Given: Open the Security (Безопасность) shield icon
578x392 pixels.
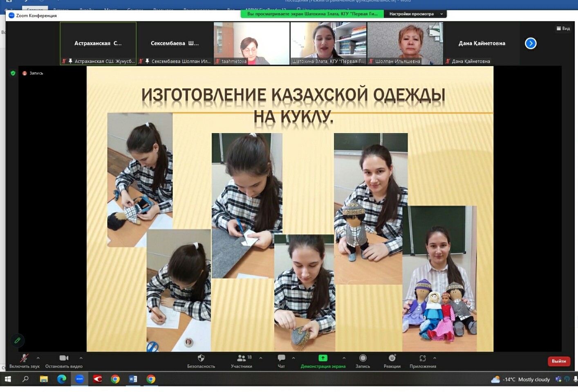Looking at the screenshot, I should click(201, 358).
